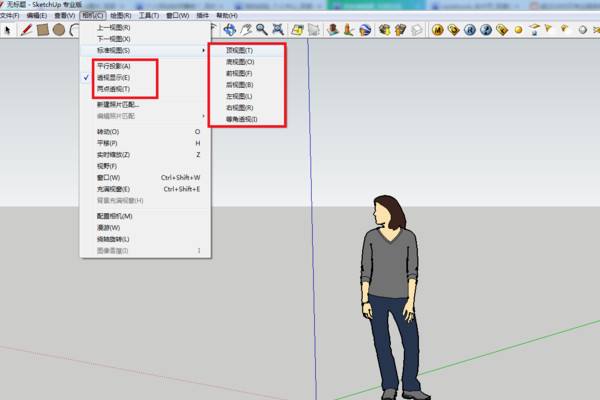Close the open 相机(C) menu
The image size is (600, 400).
pos(93,15)
